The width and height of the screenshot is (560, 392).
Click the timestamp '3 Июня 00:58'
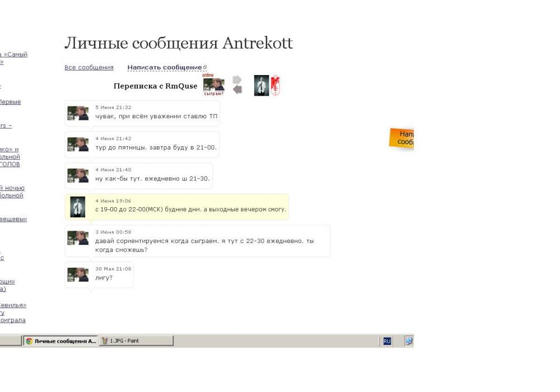tap(113, 232)
